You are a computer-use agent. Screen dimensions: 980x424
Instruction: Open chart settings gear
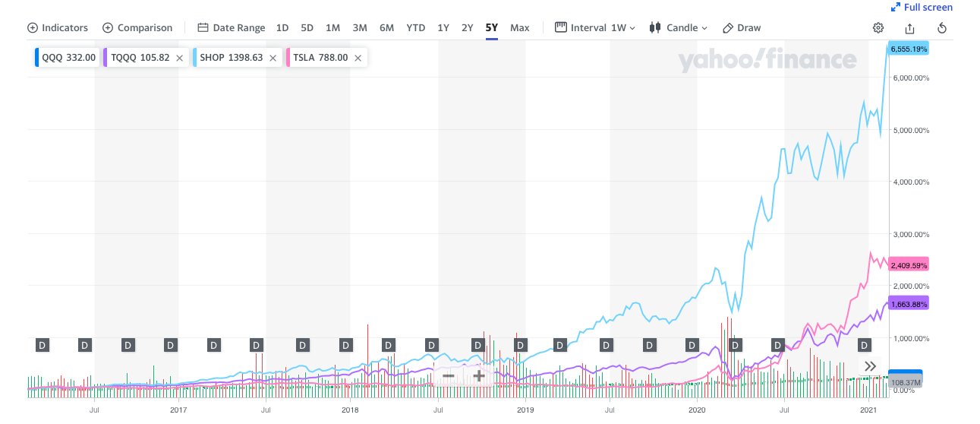[878, 27]
